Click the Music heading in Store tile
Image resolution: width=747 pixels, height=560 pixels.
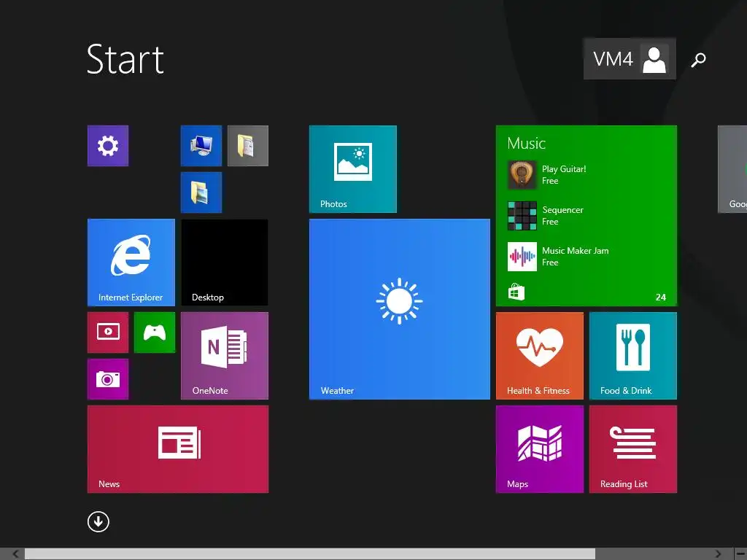(526, 144)
